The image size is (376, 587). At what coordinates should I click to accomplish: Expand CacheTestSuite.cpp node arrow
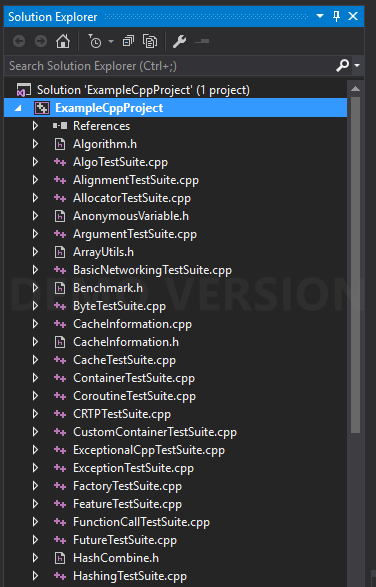click(36, 360)
